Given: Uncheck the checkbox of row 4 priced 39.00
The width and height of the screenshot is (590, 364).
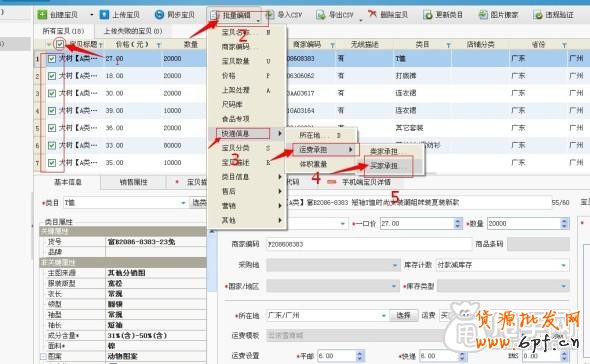Looking at the screenshot, I should tap(52, 111).
